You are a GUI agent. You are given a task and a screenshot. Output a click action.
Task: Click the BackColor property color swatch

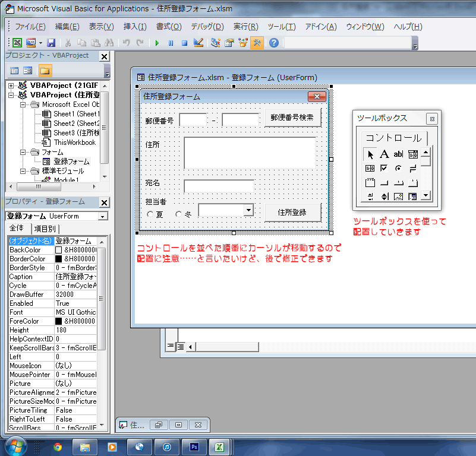(59, 250)
